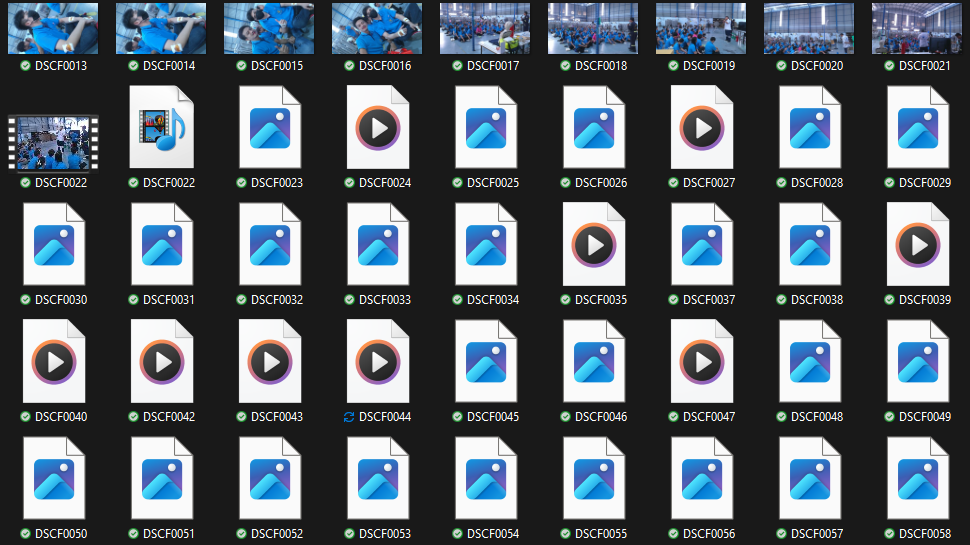The image size is (970, 545).
Task: Select the DSCF0052 image file icon
Action: point(270,478)
